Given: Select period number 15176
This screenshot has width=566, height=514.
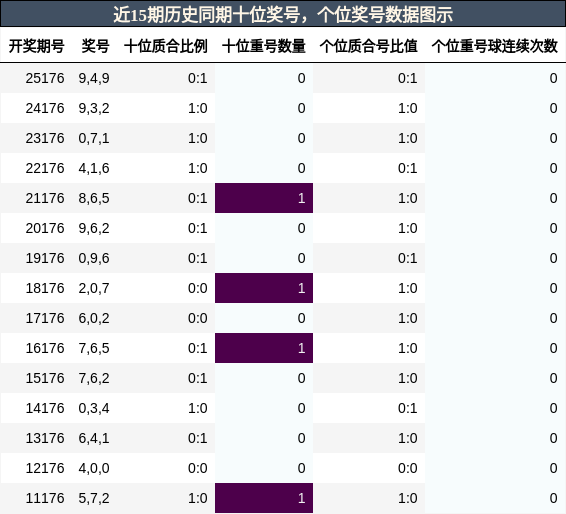Looking at the screenshot, I should click(45, 378).
